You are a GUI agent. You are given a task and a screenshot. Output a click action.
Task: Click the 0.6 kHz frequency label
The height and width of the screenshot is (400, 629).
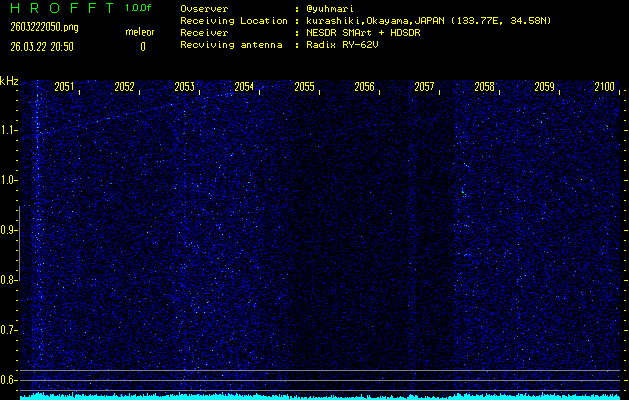click(7, 380)
